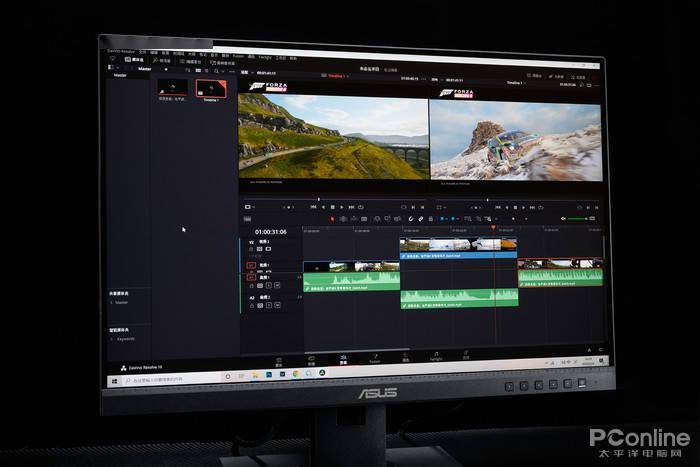Select the first video clip thumbnail in media pool
The width and height of the screenshot is (700, 467).
click(x=172, y=87)
